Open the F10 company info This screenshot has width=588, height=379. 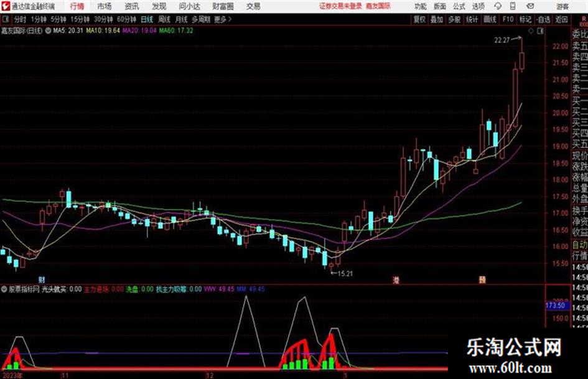click(x=508, y=19)
